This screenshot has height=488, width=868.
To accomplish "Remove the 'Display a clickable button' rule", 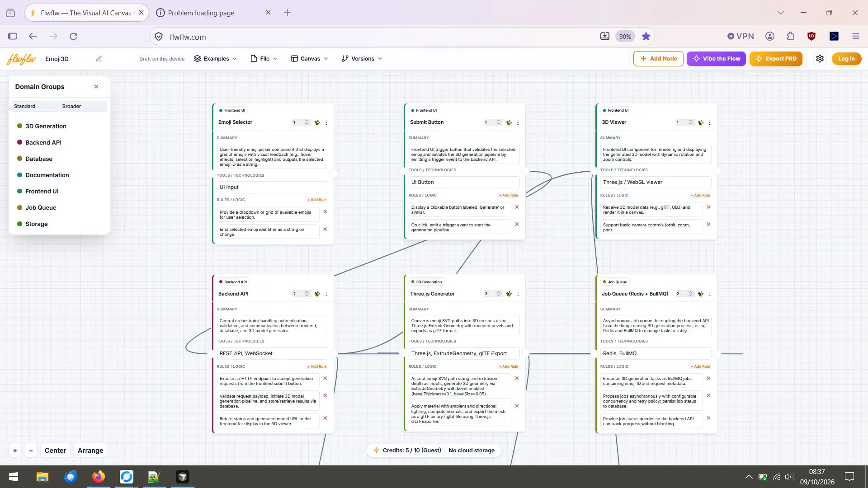I will coord(517,207).
